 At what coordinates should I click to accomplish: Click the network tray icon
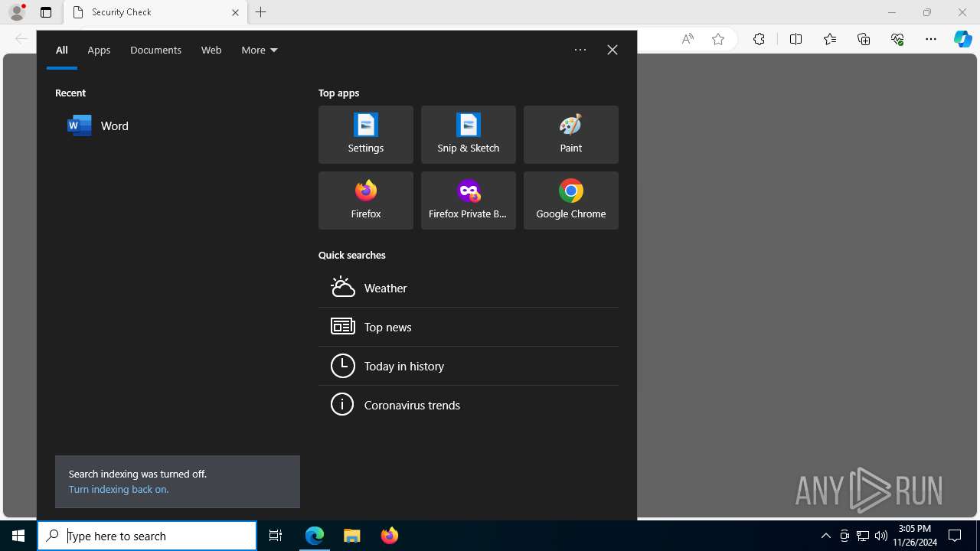(x=863, y=536)
